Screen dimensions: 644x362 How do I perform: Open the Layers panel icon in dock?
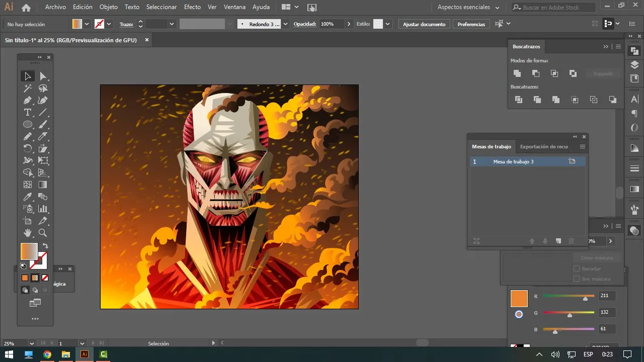click(x=634, y=65)
